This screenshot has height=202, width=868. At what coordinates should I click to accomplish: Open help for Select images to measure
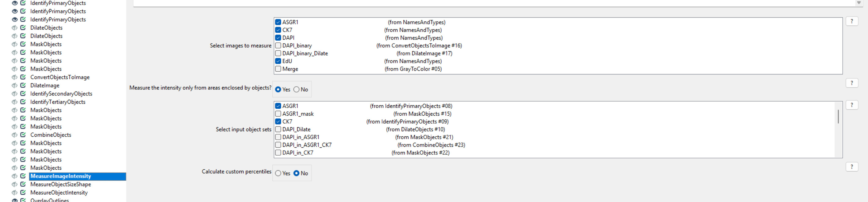coord(852,21)
